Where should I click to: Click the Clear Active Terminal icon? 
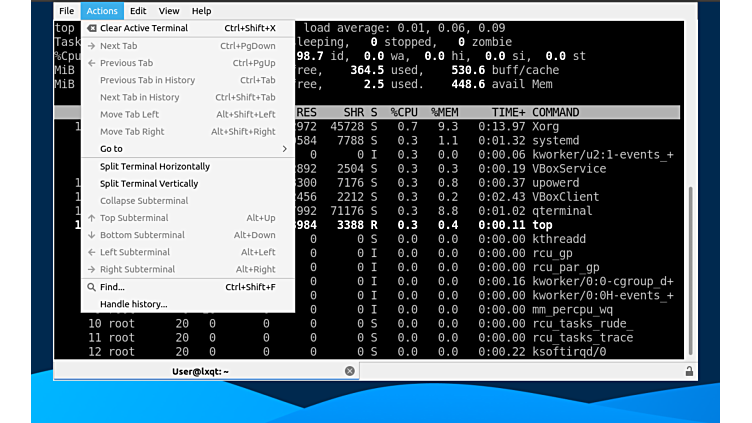[x=91, y=28]
